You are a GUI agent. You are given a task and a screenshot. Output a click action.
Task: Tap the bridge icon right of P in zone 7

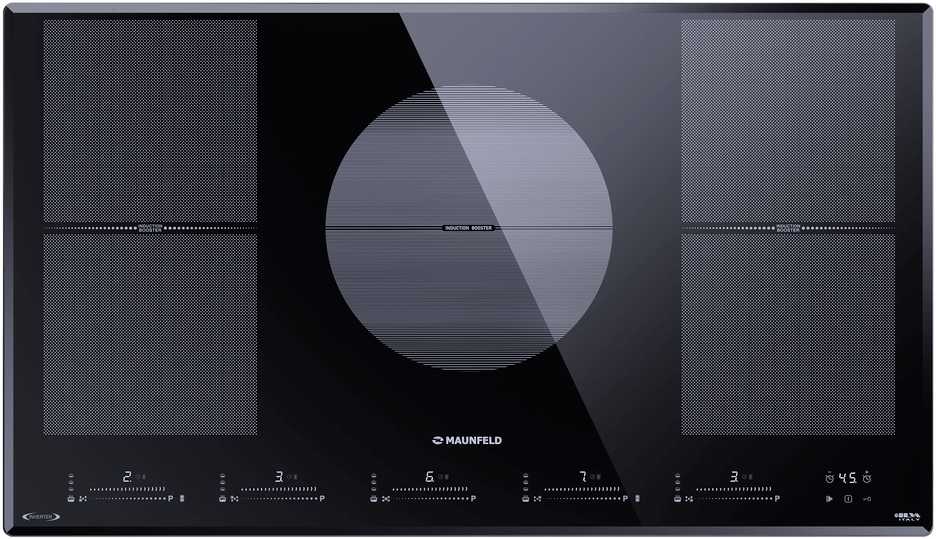pyautogui.click(x=638, y=498)
